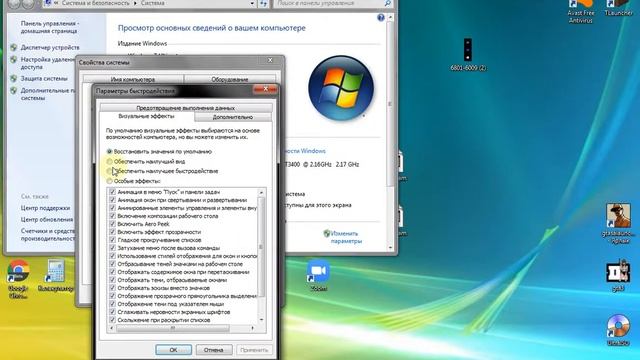The width and height of the screenshot is (640, 360).
Task: Click the shield icon beside Настройка удаленного доступа
Action: (13, 60)
